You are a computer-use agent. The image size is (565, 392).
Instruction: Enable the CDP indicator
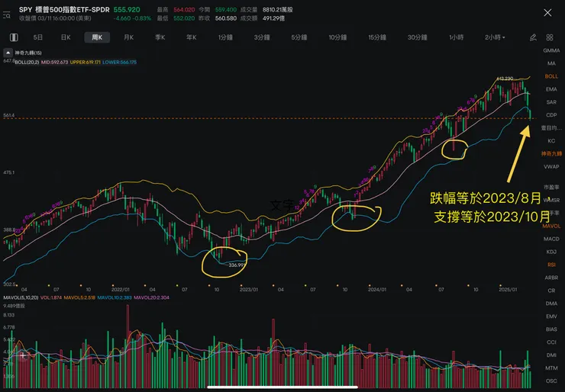(x=551, y=115)
